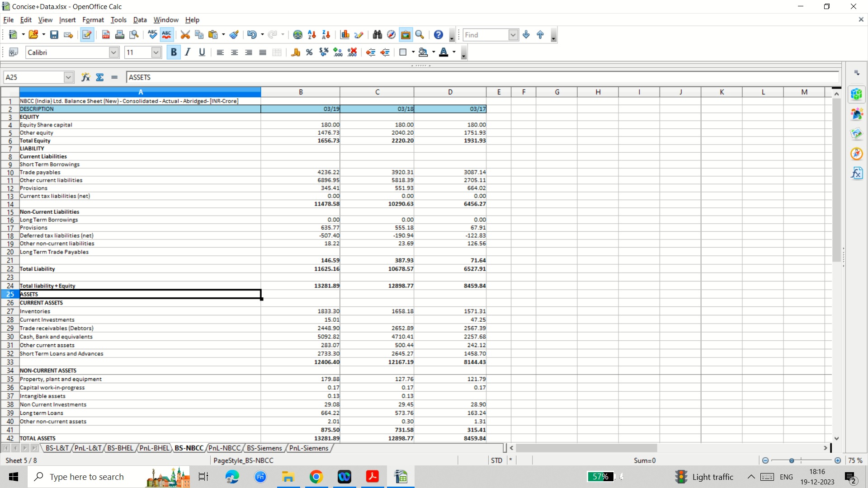Viewport: 868px width, 488px height.
Task: Open the Tools menu
Action: pos(118,20)
